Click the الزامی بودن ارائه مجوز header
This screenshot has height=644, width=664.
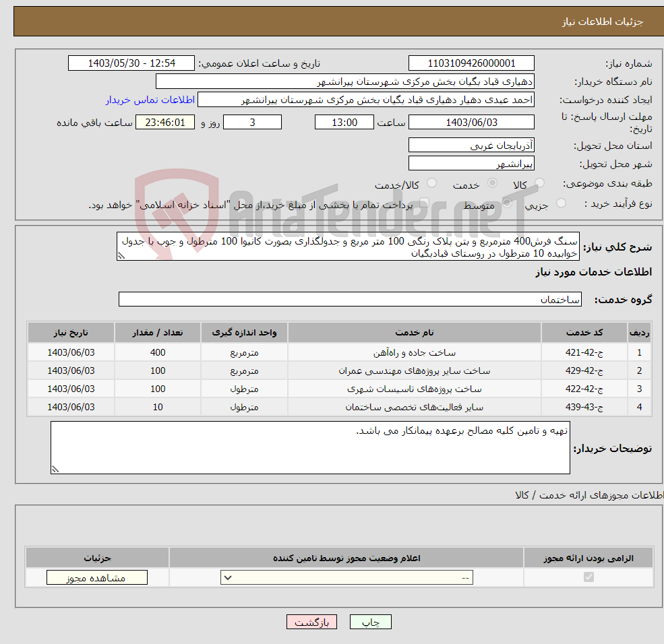click(588, 558)
